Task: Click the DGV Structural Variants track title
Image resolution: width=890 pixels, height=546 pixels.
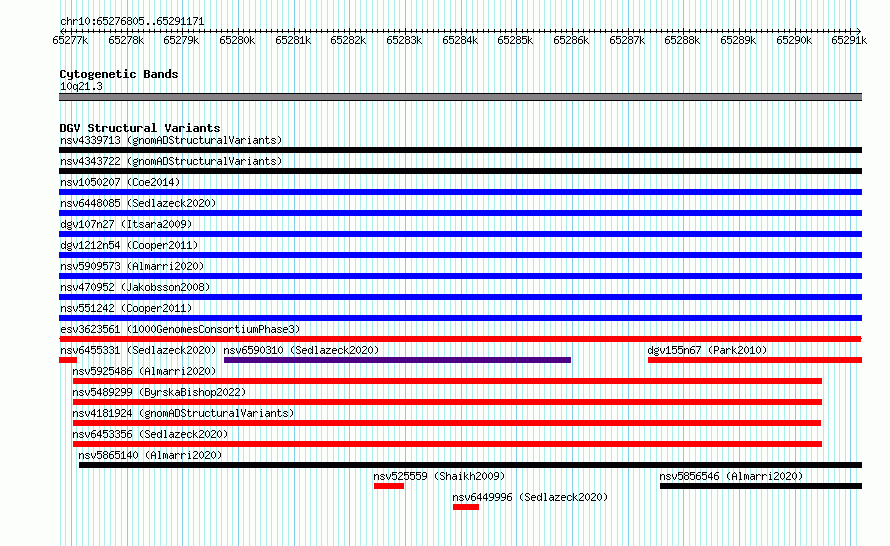Action: [x=140, y=128]
